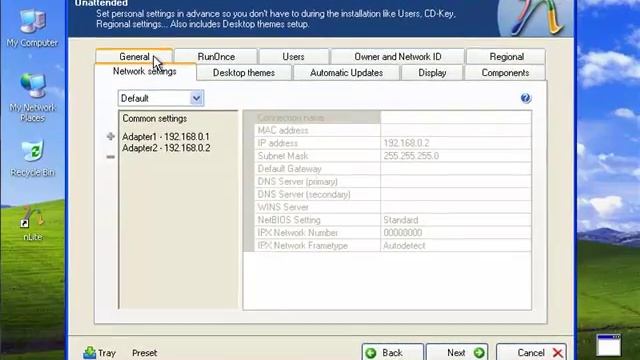Viewport: 640px width, 360px height.
Task: Select Adapter2 - 192.168.0.2 entry
Action: pos(166,148)
